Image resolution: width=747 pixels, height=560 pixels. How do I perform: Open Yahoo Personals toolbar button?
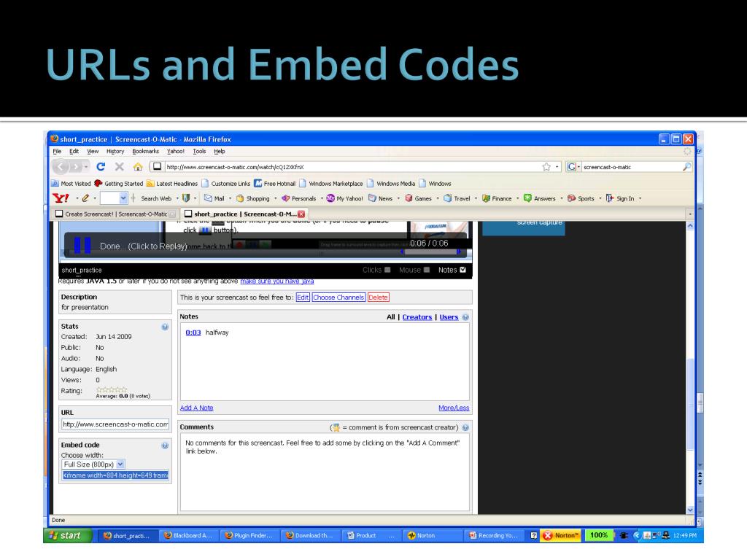(298, 198)
